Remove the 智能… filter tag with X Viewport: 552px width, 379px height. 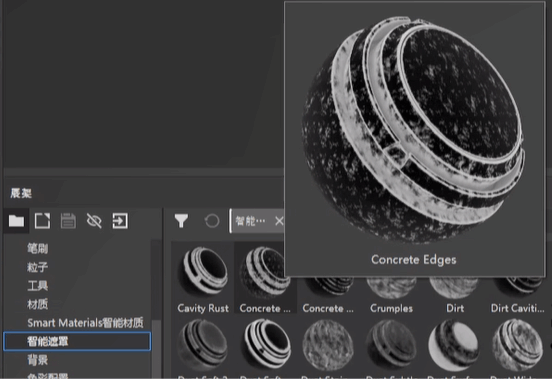[x=279, y=221]
